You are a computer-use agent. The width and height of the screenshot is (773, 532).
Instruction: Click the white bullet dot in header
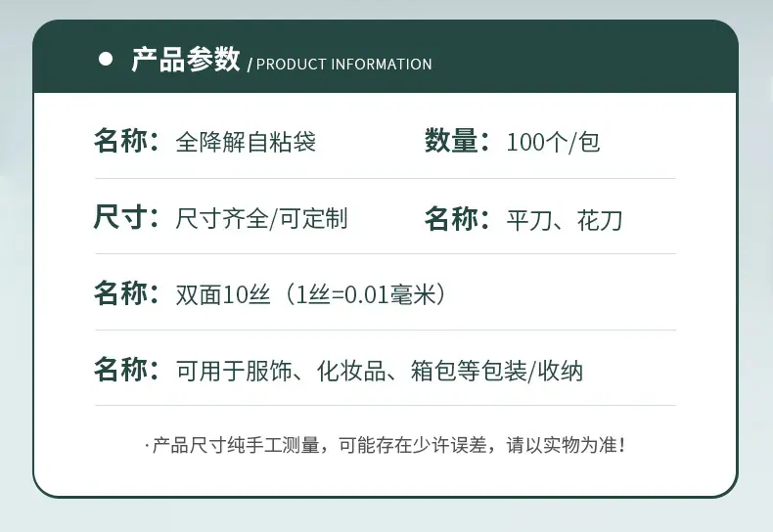pyautogui.click(x=106, y=59)
